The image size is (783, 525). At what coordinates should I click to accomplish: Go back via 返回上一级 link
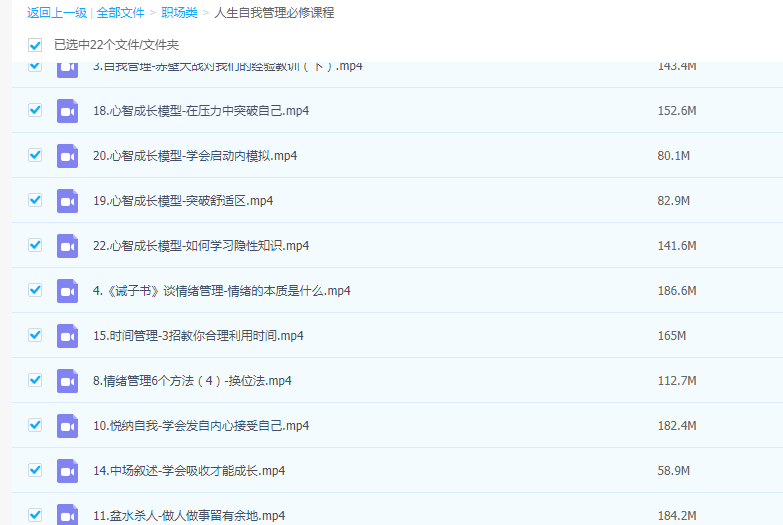56,13
